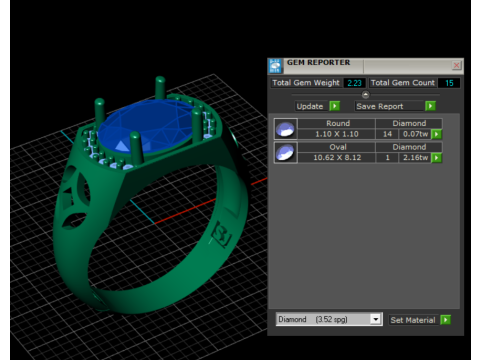Click the Total Gem Count value 15
The width and height of the screenshot is (480, 360).
tap(449, 83)
